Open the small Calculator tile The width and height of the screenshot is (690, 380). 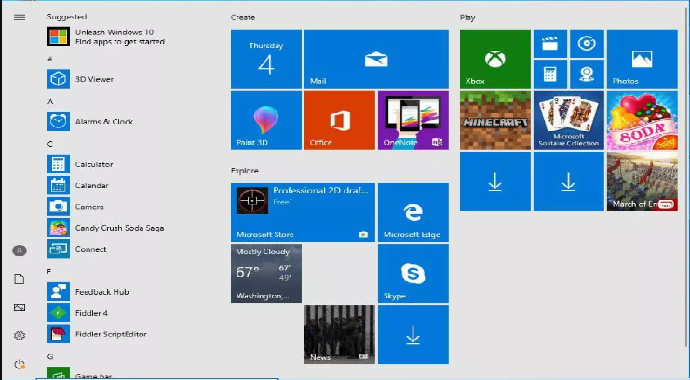tap(550, 74)
